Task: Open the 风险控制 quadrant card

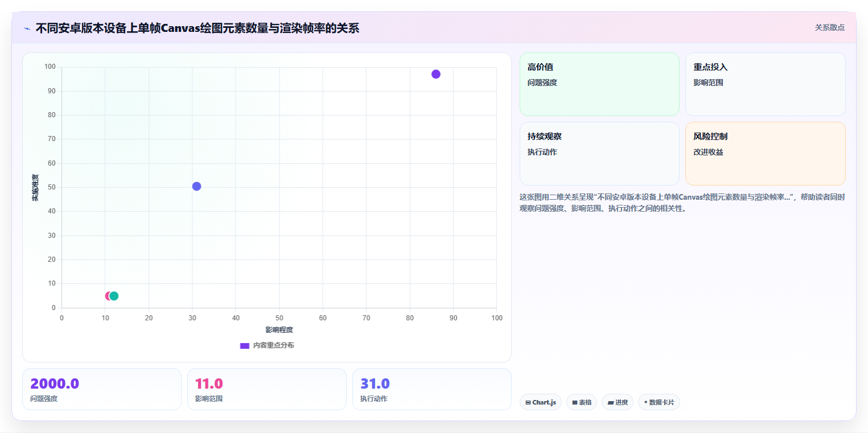Action: point(765,154)
